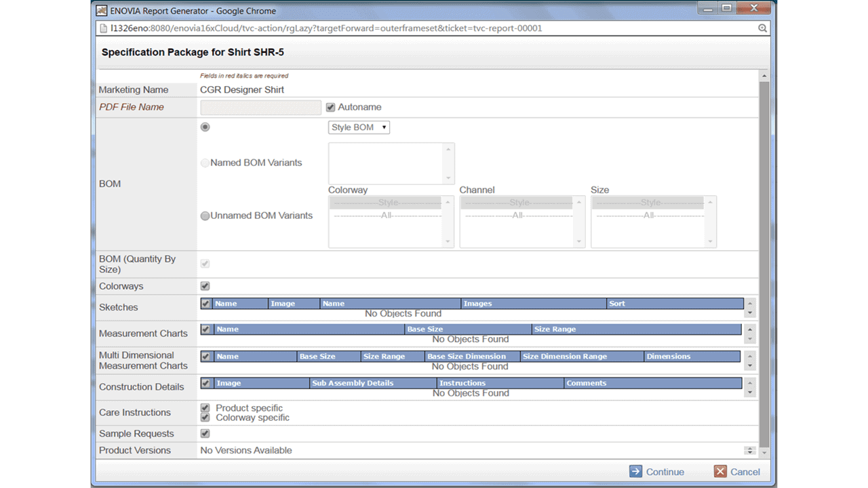Viewport: 868px width, 488px height.
Task: Select the Unnamed BOM Variants radio button
Action: [205, 216]
